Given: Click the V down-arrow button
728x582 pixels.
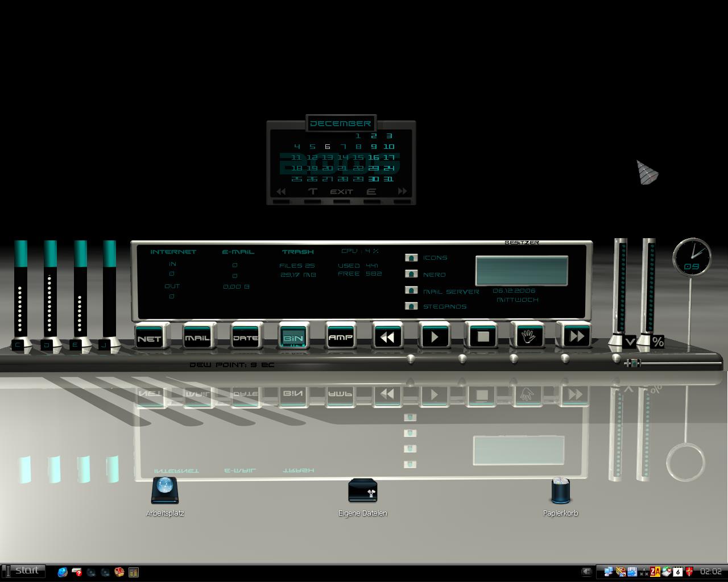Looking at the screenshot, I should click(629, 342).
